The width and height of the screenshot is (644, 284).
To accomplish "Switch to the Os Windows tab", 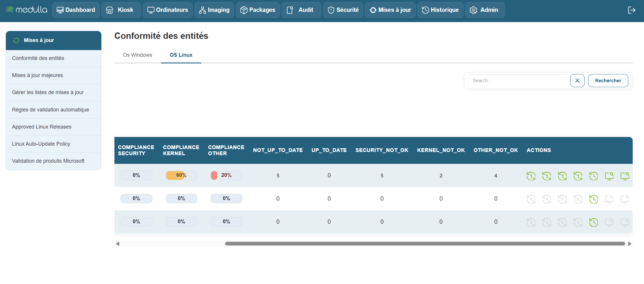I will coord(138,55).
